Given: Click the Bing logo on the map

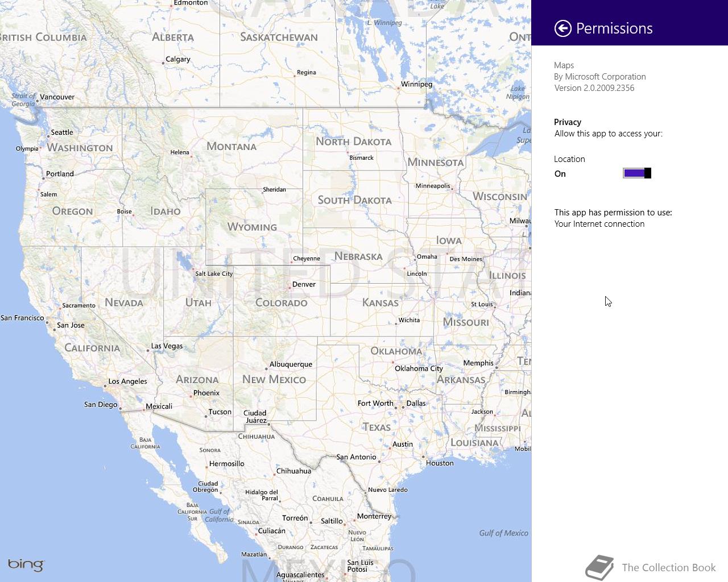Looking at the screenshot, I should click(x=26, y=564).
